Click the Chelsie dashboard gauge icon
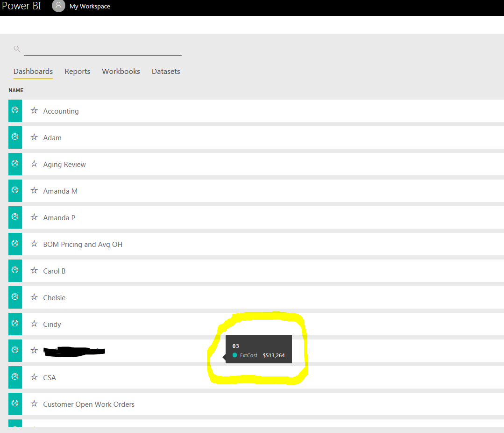The width and height of the screenshot is (504, 433). tap(15, 297)
